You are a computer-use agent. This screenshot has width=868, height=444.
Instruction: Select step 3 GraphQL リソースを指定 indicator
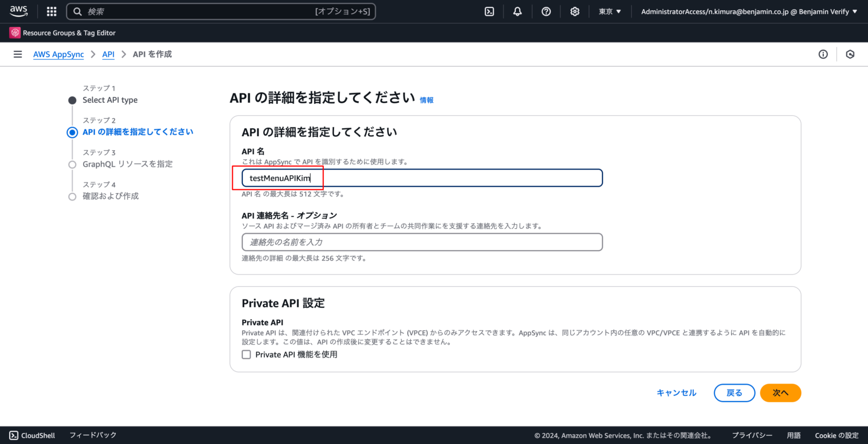[x=72, y=164]
